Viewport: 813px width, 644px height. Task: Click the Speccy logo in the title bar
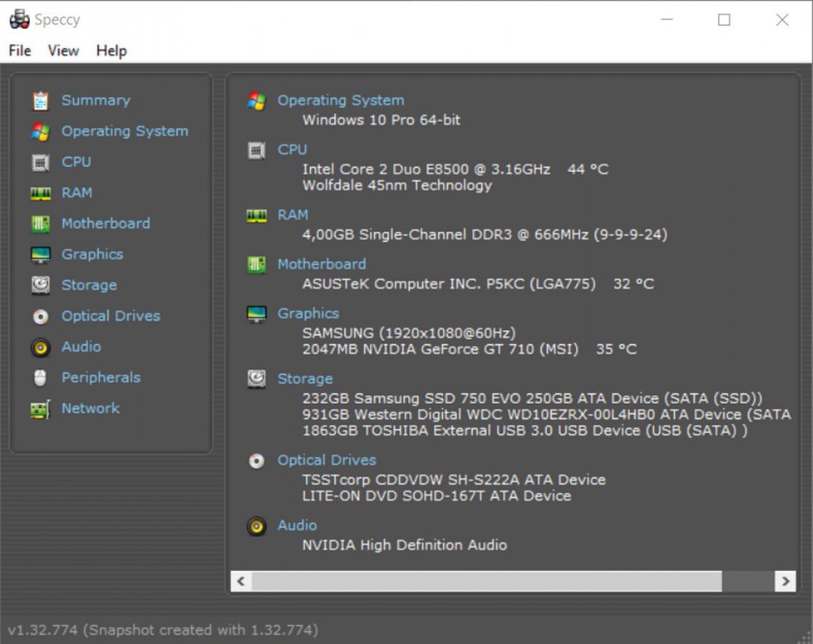tap(19, 18)
